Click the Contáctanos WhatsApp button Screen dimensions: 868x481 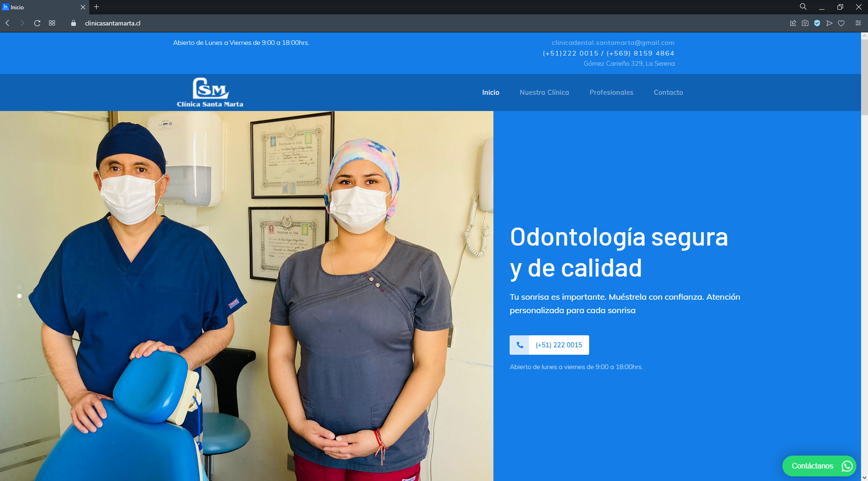819,466
